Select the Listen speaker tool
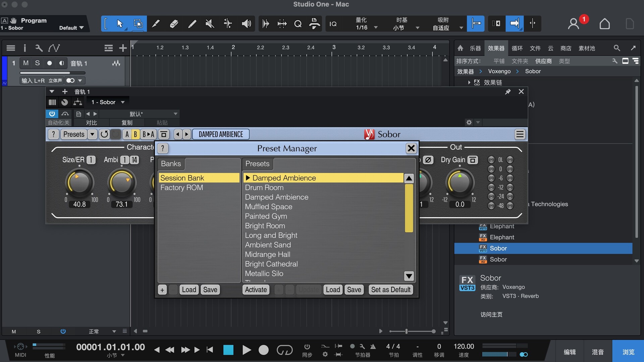 246,24
